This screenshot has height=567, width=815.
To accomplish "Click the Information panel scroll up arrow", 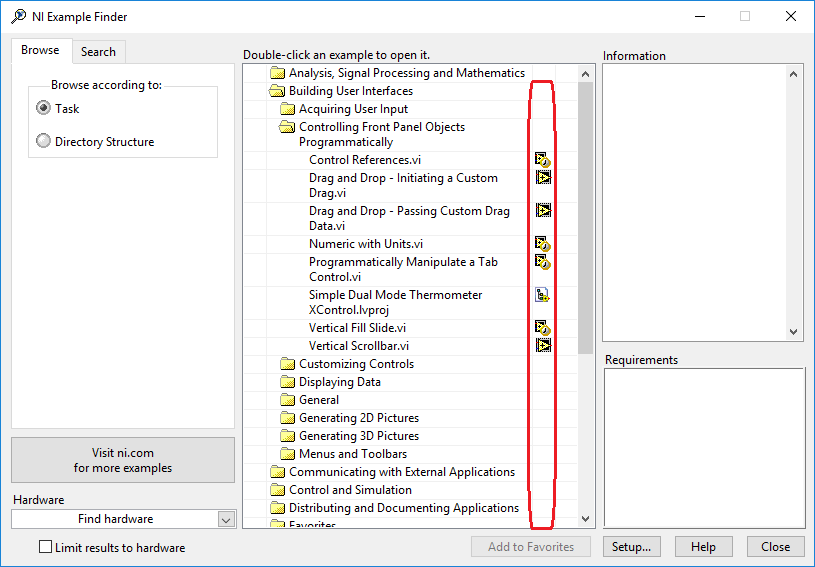I will pyautogui.click(x=793, y=74).
